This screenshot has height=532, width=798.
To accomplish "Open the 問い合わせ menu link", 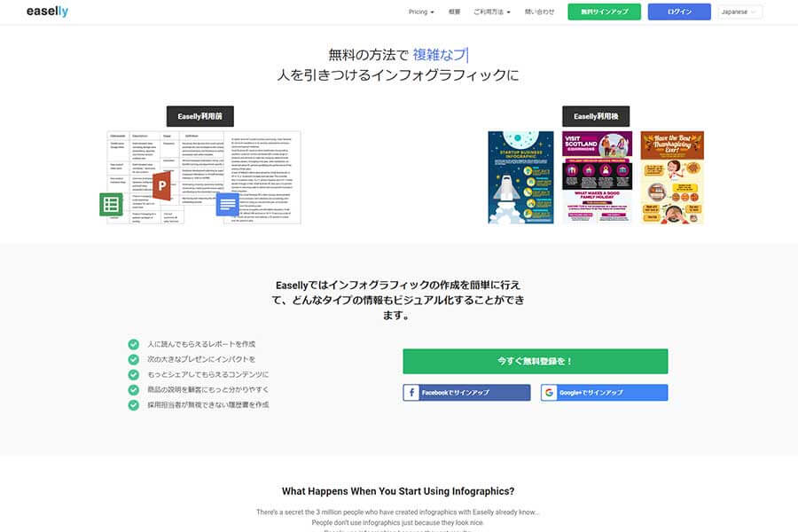I will (539, 12).
